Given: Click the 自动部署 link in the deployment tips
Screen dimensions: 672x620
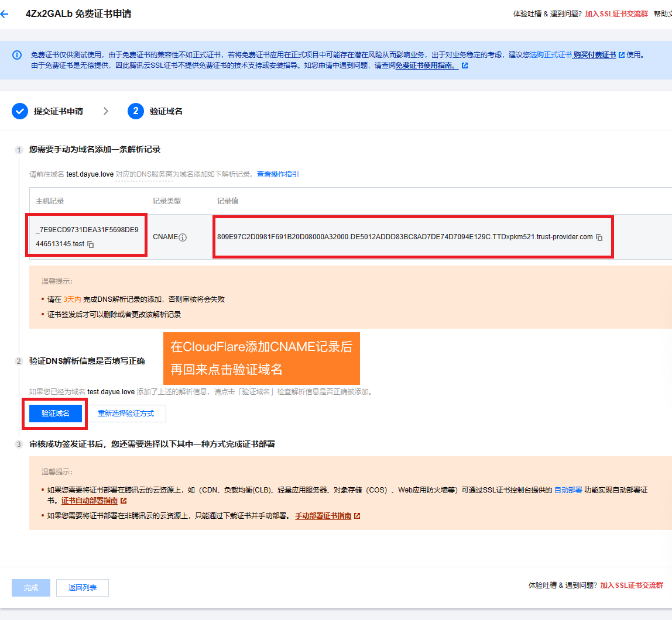Looking at the screenshot, I should pyautogui.click(x=568, y=490).
